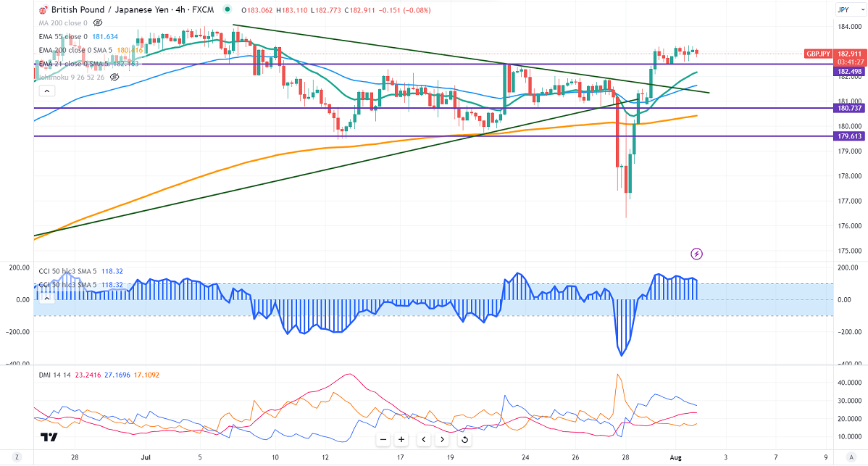Image resolution: width=868 pixels, height=466 pixels.
Task: Select the 180.737 horizontal line price label
Action: coord(849,109)
